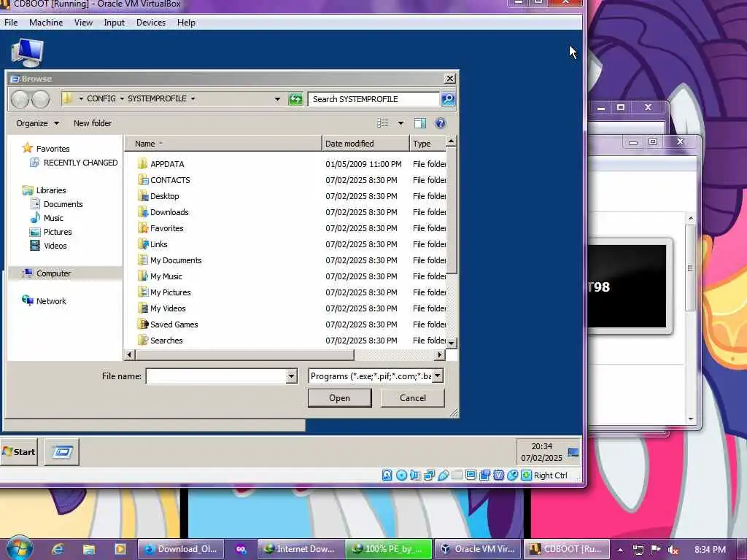Click the Forward arrow in the Browse dialog
Image resolution: width=747 pixels, height=560 pixels.
tap(41, 99)
